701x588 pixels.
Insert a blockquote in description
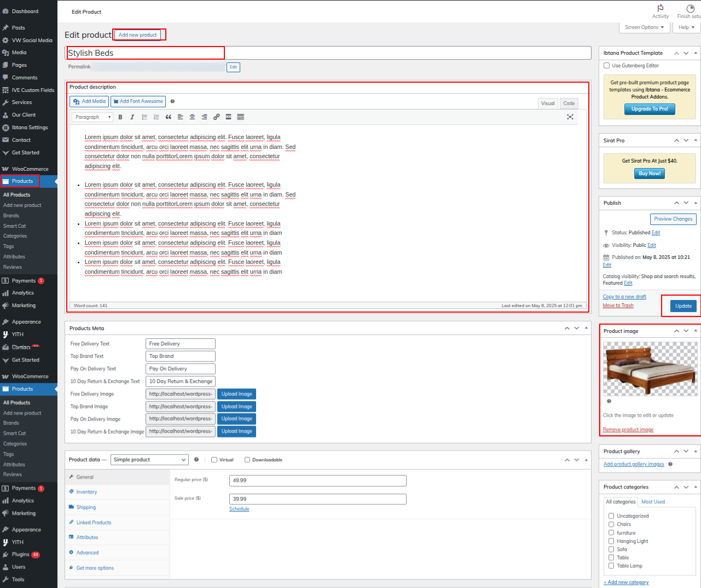click(169, 117)
